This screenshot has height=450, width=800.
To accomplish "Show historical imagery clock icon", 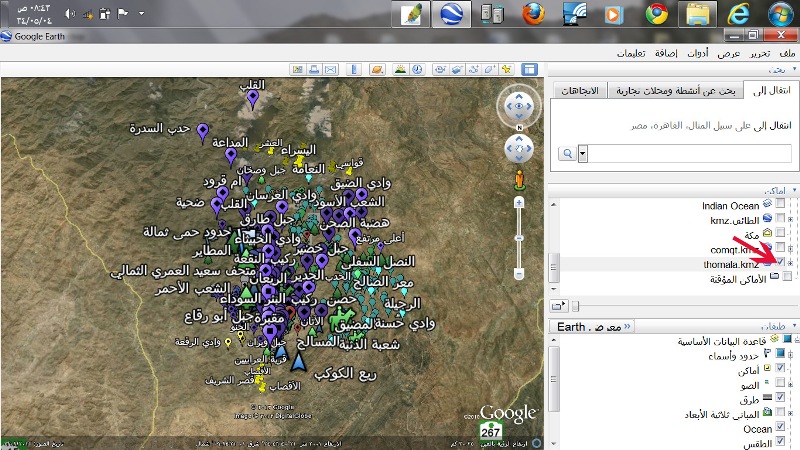I will (x=417, y=69).
